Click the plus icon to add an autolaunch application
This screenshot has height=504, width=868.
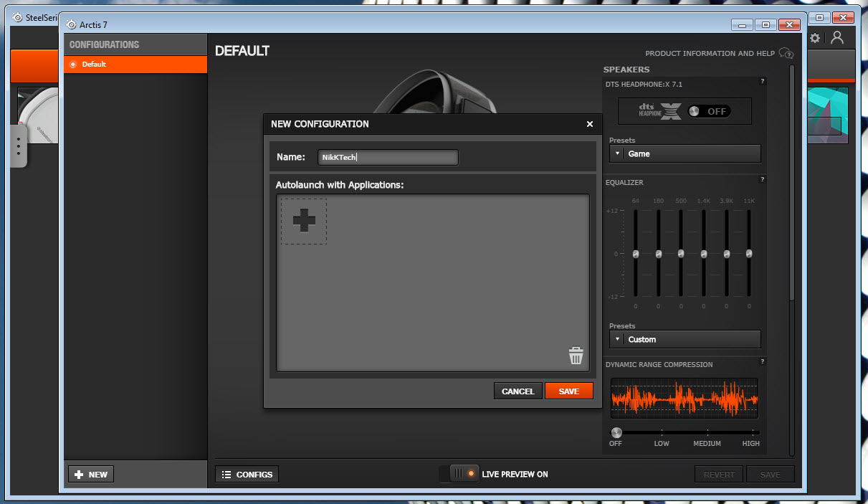[304, 221]
